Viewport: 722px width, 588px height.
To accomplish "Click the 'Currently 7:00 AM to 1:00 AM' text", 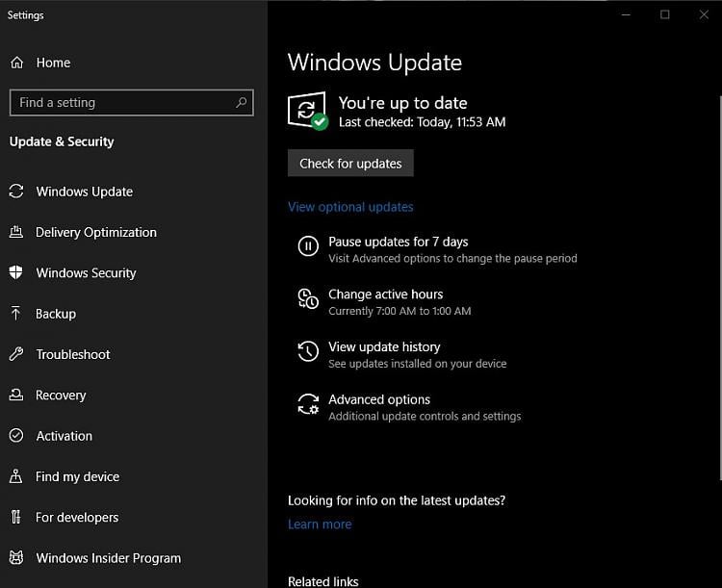I will click(x=400, y=311).
